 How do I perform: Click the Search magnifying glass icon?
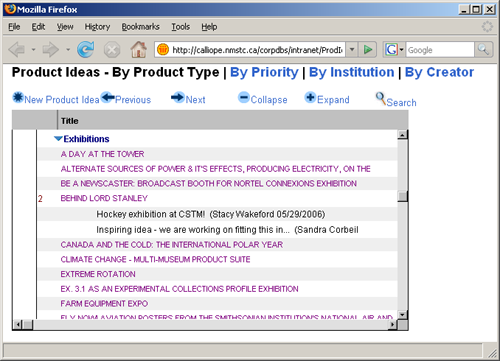pos(380,98)
